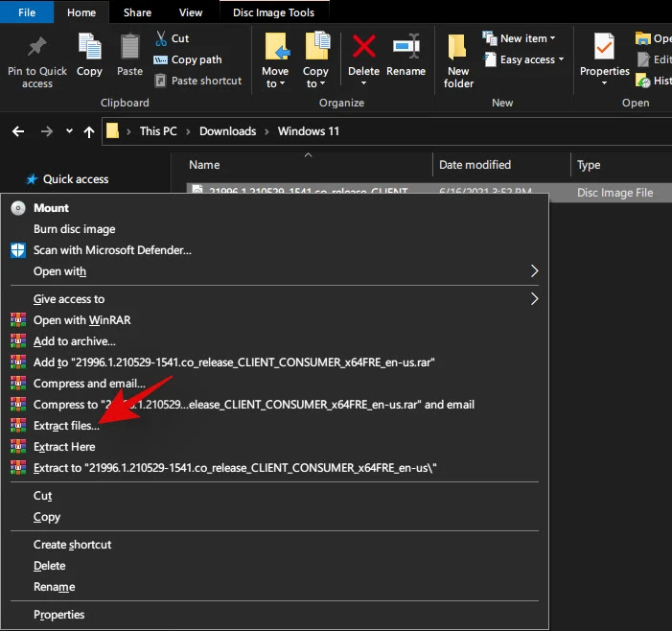The height and width of the screenshot is (631, 672).
Task: Choose Create shortcut in context menu
Action: pyautogui.click(x=274, y=545)
